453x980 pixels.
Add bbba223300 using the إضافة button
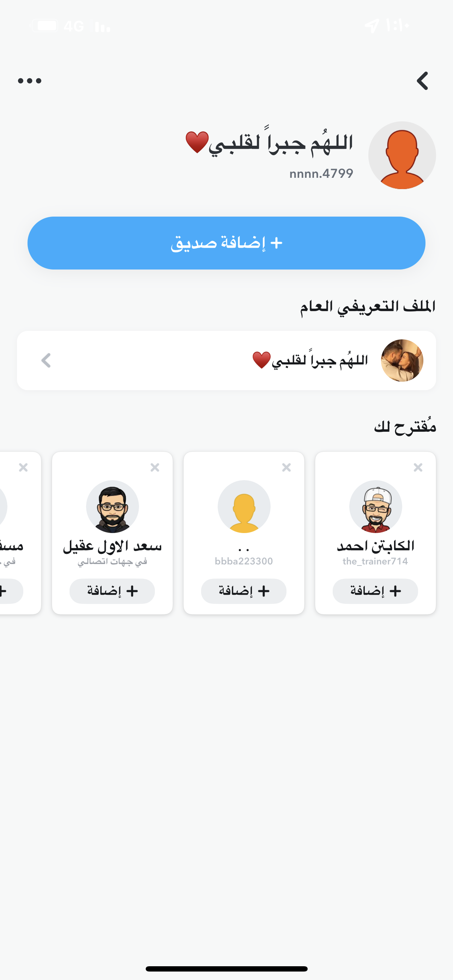click(244, 591)
